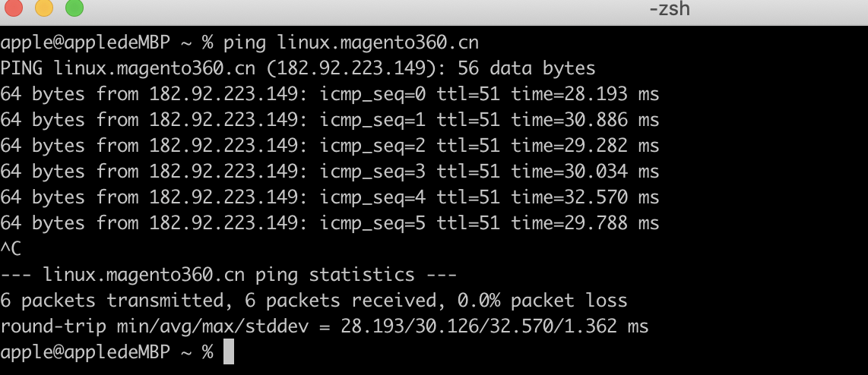This screenshot has width=868, height=375.
Task: Click the "0.0% packet loss" text
Action: [542, 301]
